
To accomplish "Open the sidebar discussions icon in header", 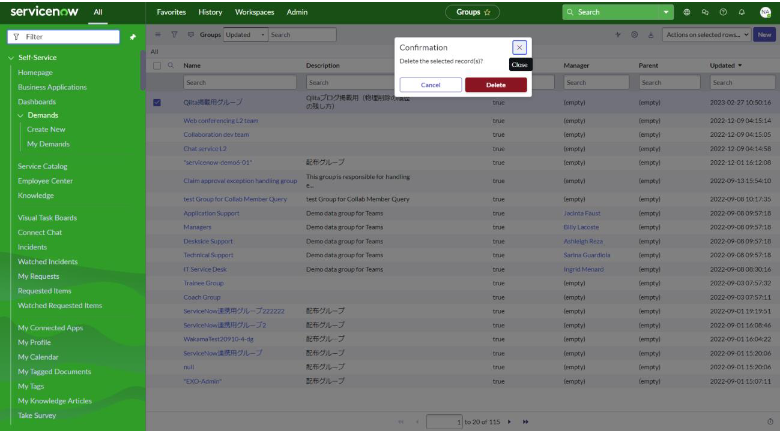I will [x=705, y=12].
